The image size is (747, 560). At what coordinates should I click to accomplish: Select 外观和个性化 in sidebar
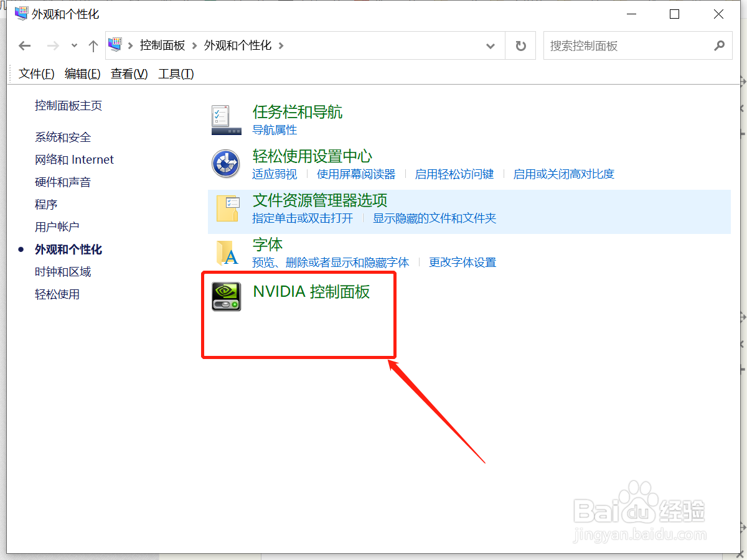pyautogui.click(x=68, y=250)
